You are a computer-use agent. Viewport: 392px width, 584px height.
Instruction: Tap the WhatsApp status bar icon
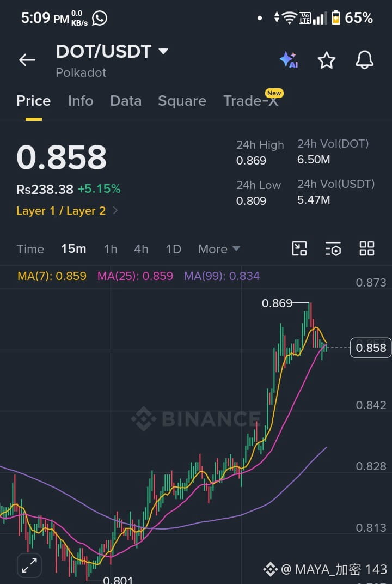[100, 18]
